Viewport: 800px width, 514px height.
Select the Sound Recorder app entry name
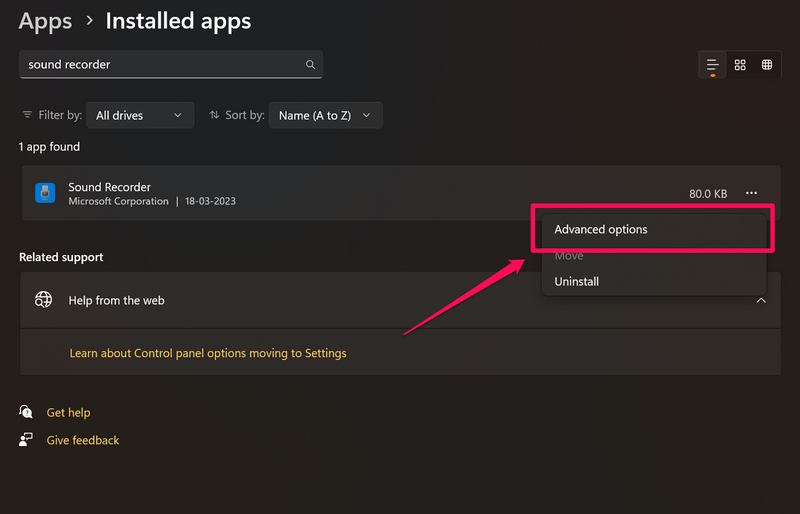[x=110, y=187]
